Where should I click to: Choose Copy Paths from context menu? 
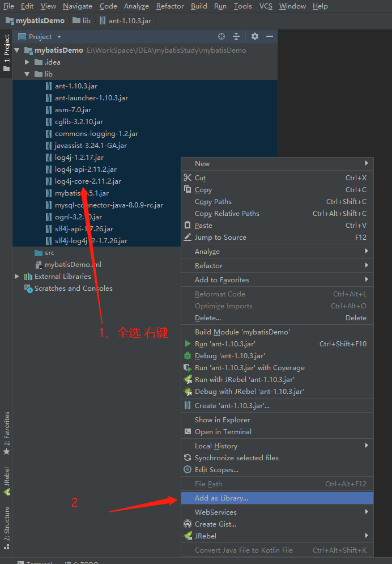coord(277,201)
